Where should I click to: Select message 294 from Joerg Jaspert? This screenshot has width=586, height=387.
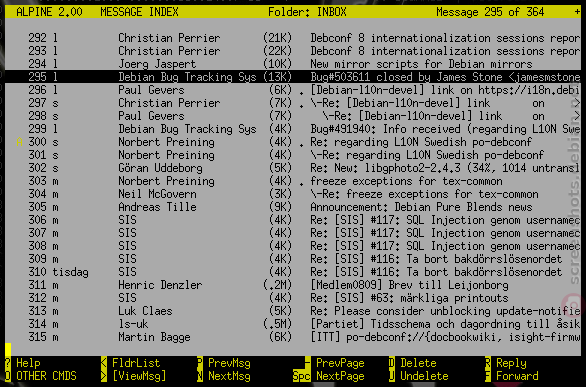point(293,64)
